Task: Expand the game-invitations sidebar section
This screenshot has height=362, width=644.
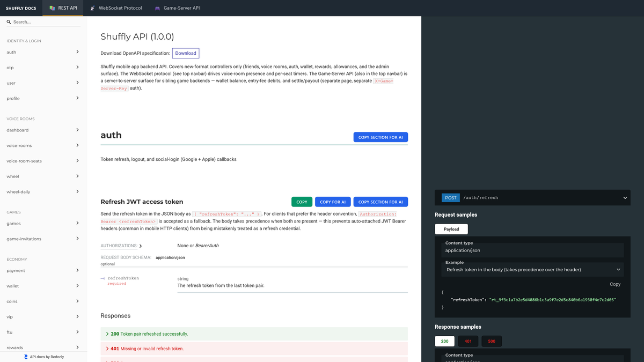Action: click(43, 239)
